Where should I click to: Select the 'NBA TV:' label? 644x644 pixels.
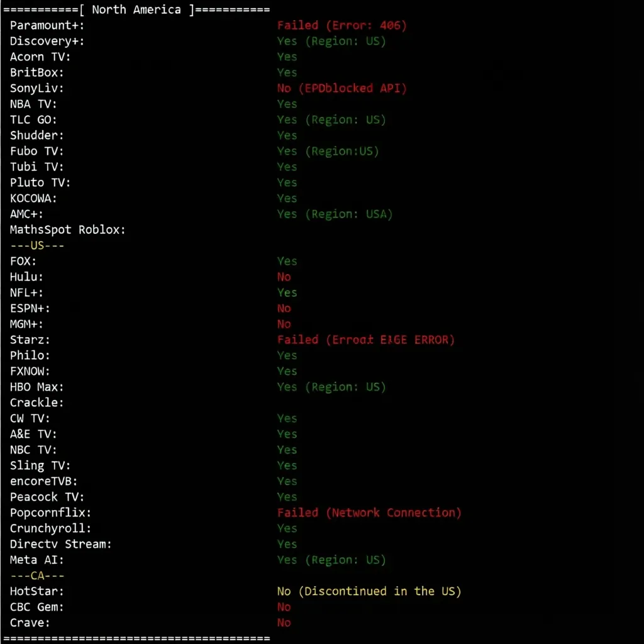pos(33,104)
